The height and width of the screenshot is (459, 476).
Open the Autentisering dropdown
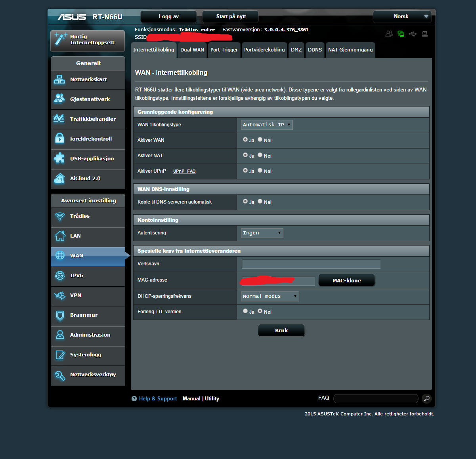262,233
